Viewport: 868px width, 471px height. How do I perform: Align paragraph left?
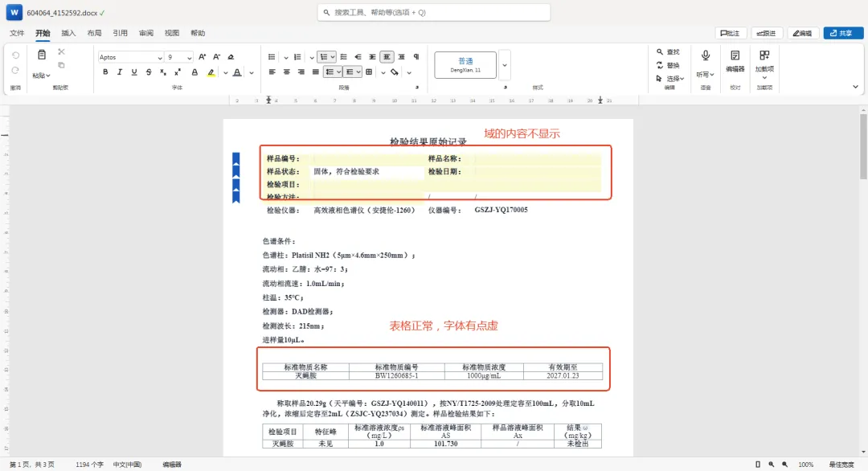coord(272,72)
